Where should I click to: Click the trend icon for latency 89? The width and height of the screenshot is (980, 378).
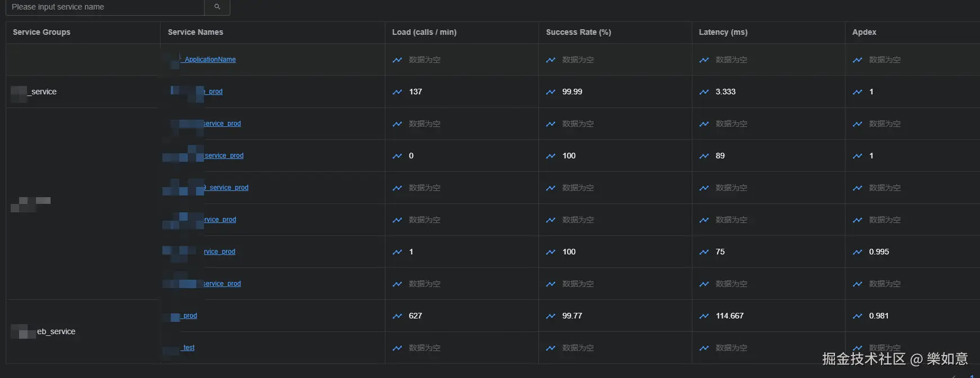point(704,156)
